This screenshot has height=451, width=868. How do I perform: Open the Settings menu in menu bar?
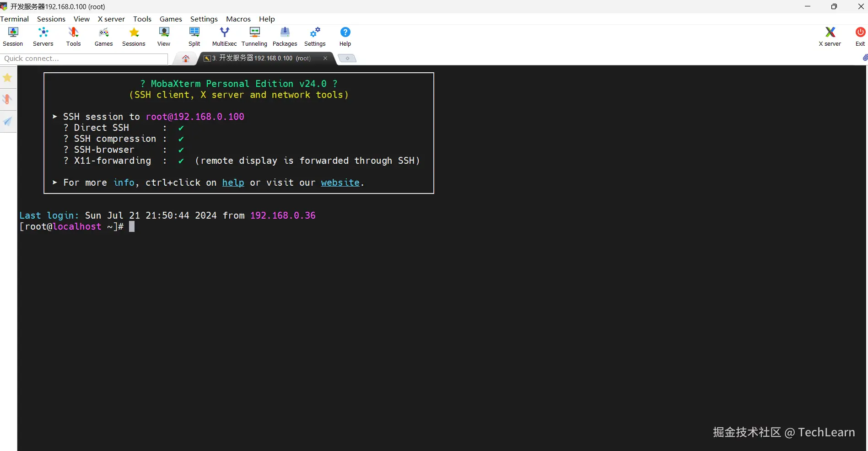coord(204,19)
